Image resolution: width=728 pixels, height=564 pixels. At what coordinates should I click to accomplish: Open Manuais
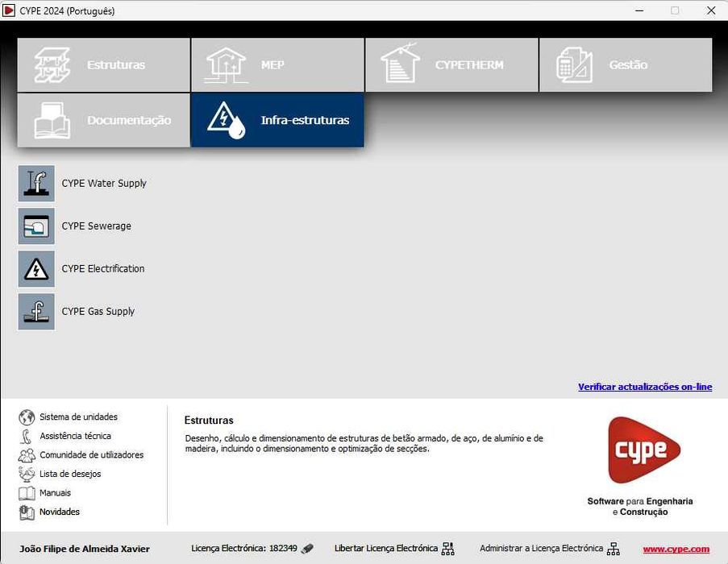click(x=56, y=493)
